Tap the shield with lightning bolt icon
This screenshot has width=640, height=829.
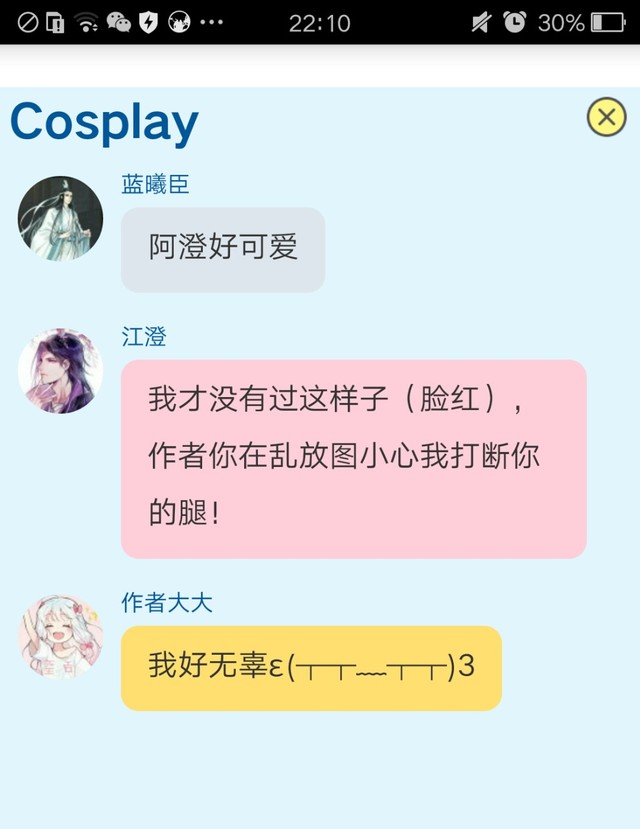coord(149,23)
